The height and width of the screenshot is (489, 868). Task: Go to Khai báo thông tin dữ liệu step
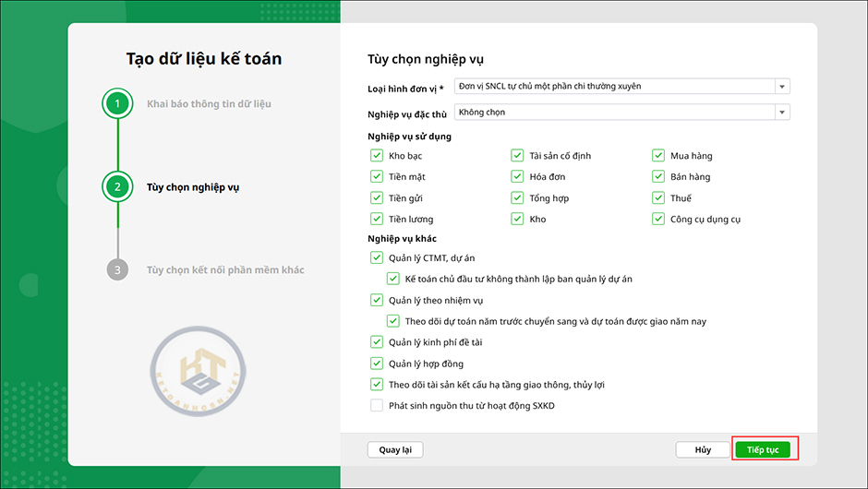tap(209, 103)
